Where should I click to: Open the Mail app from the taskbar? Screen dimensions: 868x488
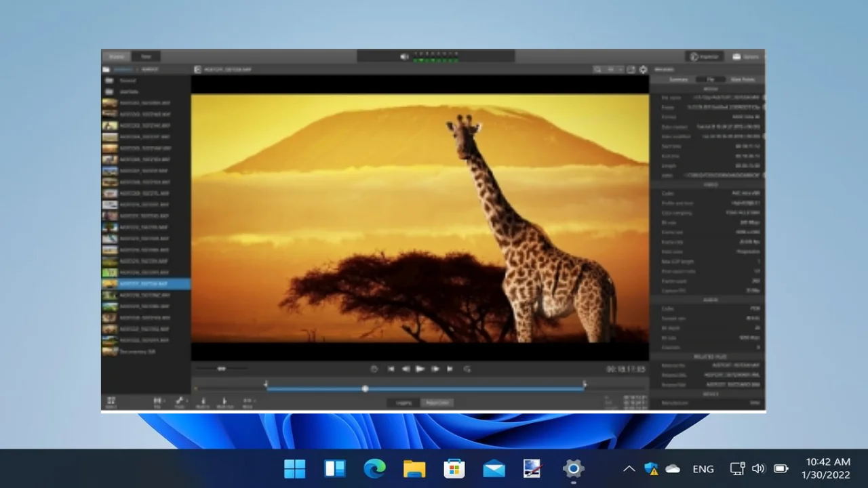coord(494,468)
